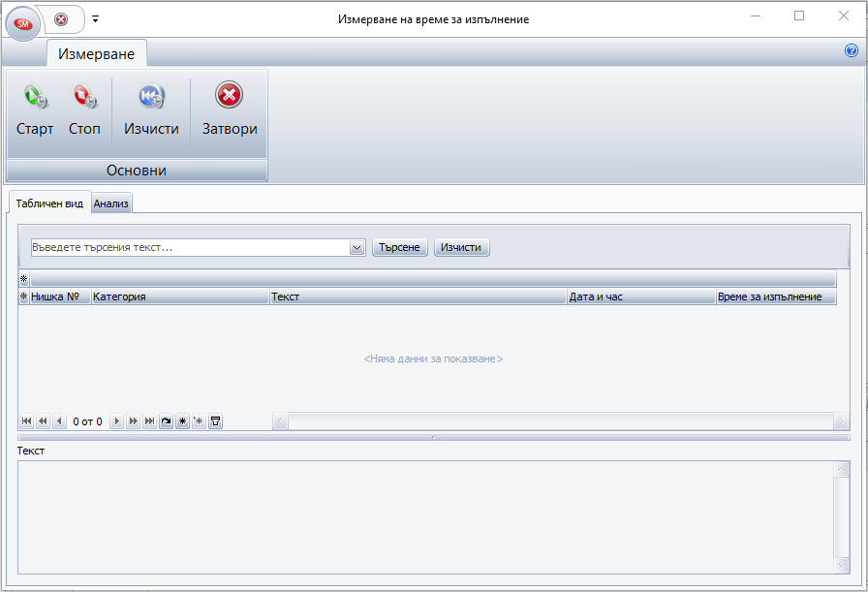This screenshot has width=868, height=592.
Task: Open the quick access toolbar customize arrow
Action: click(95, 19)
